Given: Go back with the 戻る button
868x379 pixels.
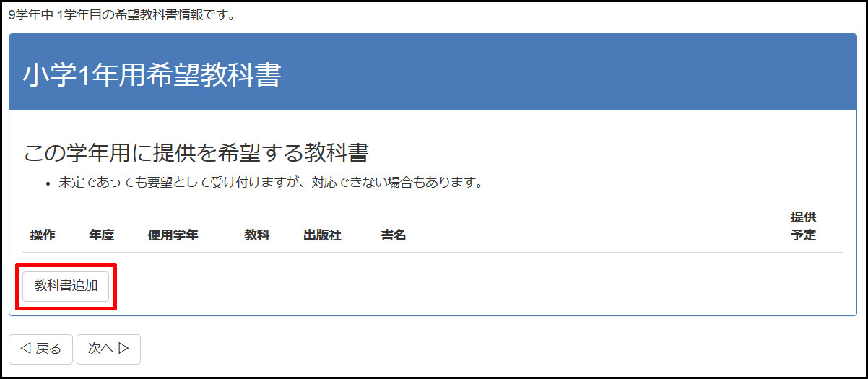Looking at the screenshot, I should click(40, 349).
